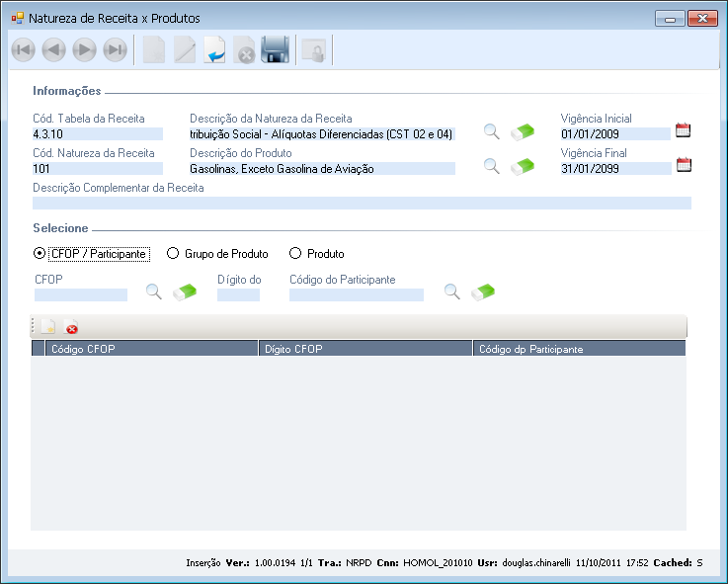Open the Vigência Final calendar picker
The image size is (728, 584).
click(x=683, y=165)
